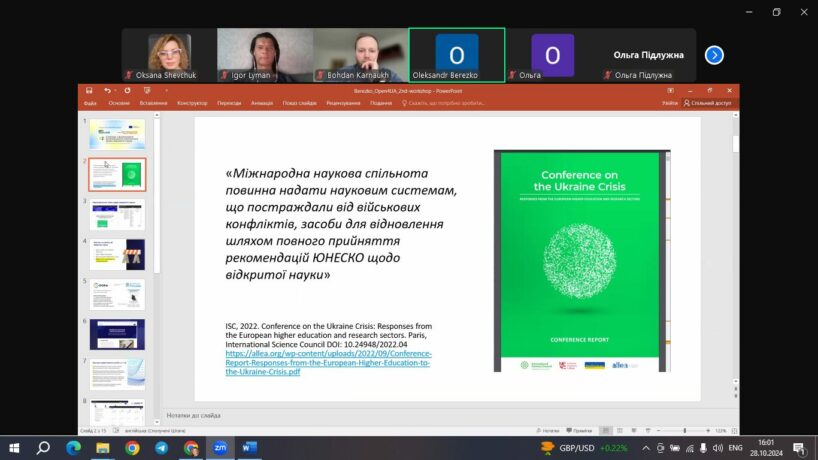Toggle Notes pane button in status bar
Screen dimensions: 818x460
(x=549, y=430)
